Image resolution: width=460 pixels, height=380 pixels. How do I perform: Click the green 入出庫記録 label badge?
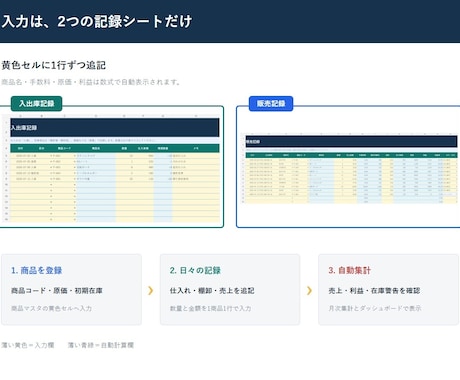[37, 103]
